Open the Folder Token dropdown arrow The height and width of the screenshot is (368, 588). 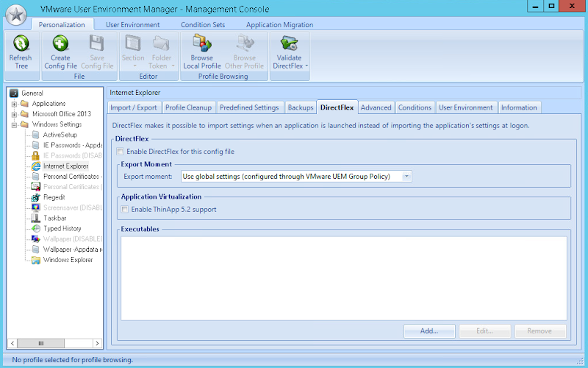pos(173,66)
